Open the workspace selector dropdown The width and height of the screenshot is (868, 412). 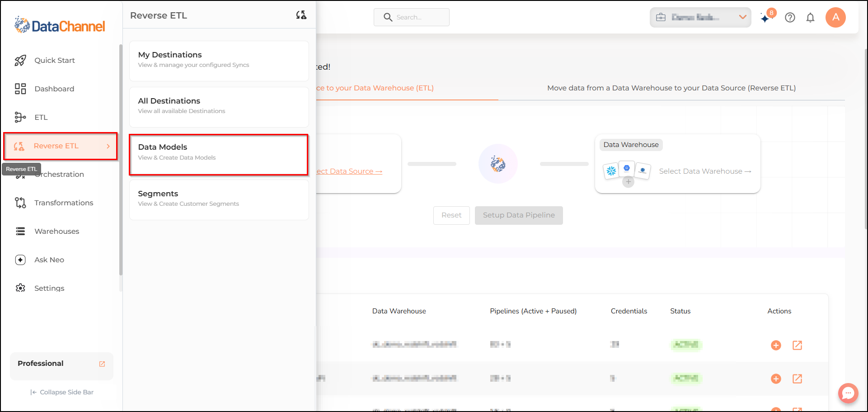coord(700,17)
